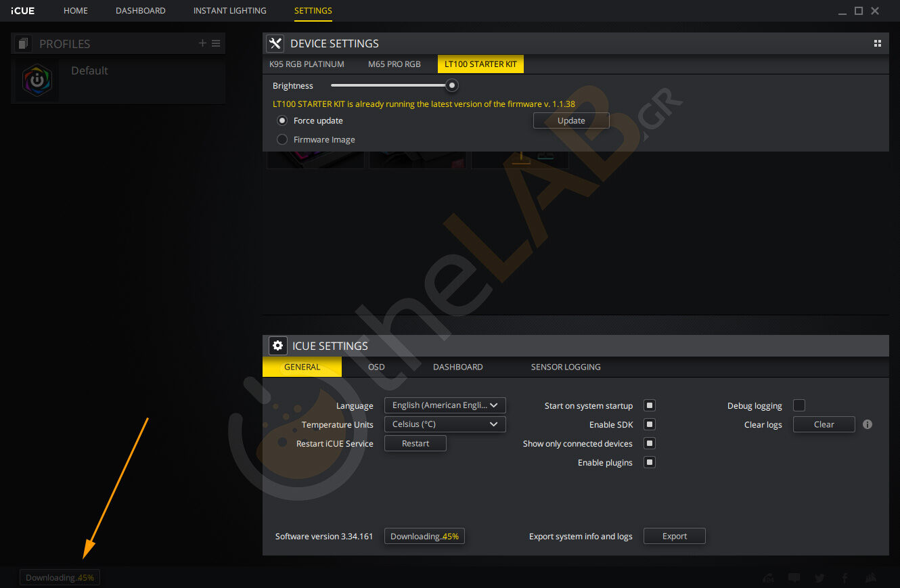Viewport: 900px width, 588px height.
Task: Close the iCUE window
Action: (x=875, y=11)
